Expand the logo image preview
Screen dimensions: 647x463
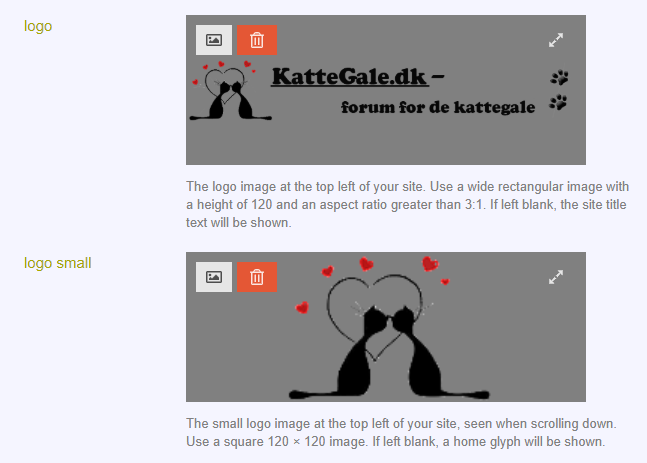coord(556,40)
